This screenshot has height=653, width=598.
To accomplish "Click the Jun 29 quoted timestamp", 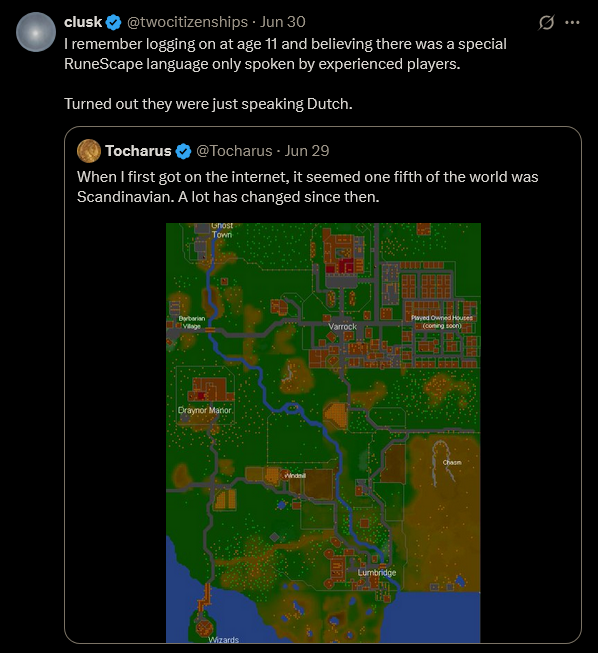I will (307, 151).
